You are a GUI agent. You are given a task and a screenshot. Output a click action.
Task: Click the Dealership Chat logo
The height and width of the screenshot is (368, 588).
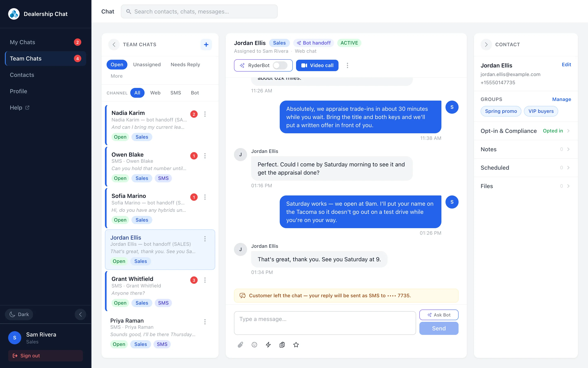pyautogui.click(x=14, y=14)
